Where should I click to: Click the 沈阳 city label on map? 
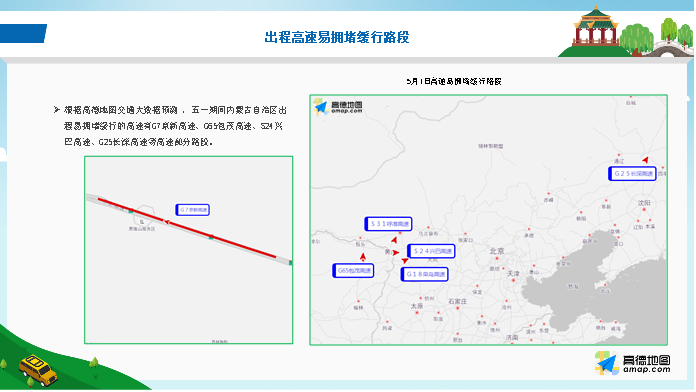tap(644, 203)
